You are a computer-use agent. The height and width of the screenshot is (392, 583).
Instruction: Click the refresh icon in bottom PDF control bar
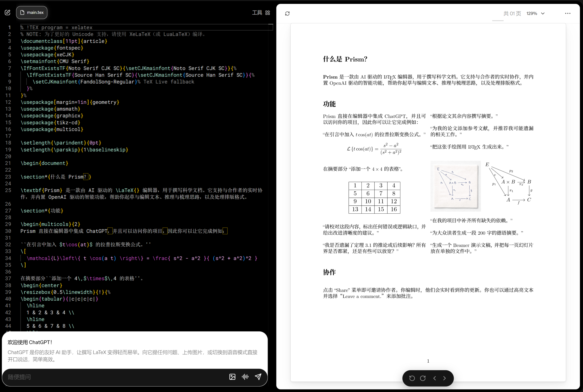click(x=423, y=378)
